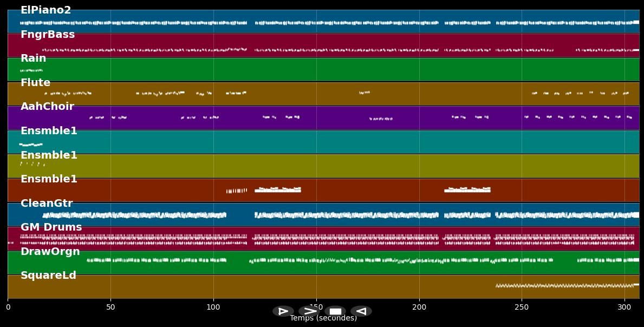This screenshot has height=327, width=644.
Task: Select the CleanGtr track label
Action: (x=47, y=204)
